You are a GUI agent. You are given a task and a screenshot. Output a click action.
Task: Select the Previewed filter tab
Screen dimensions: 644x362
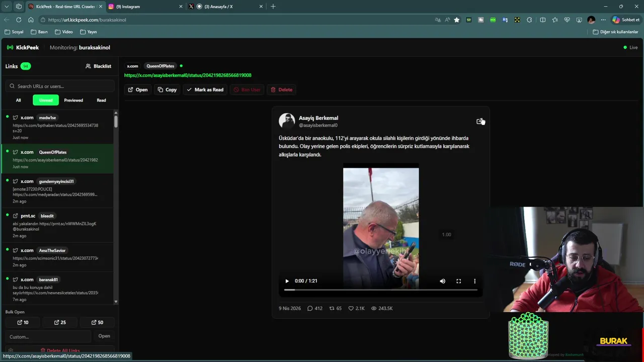click(73, 100)
